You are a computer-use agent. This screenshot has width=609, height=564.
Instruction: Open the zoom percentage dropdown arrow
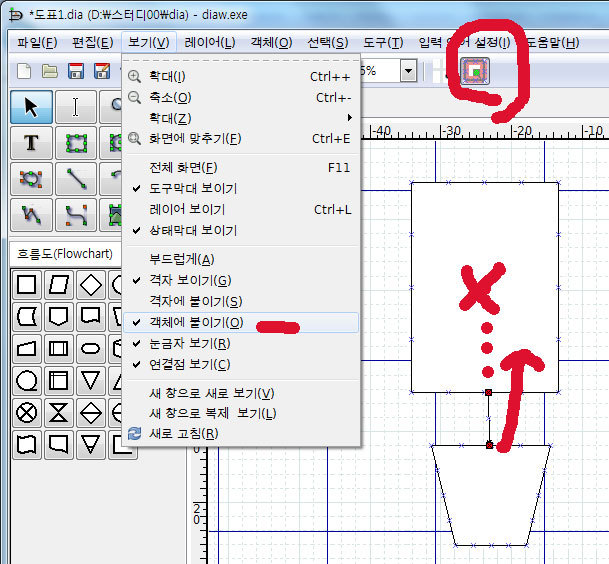408,71
